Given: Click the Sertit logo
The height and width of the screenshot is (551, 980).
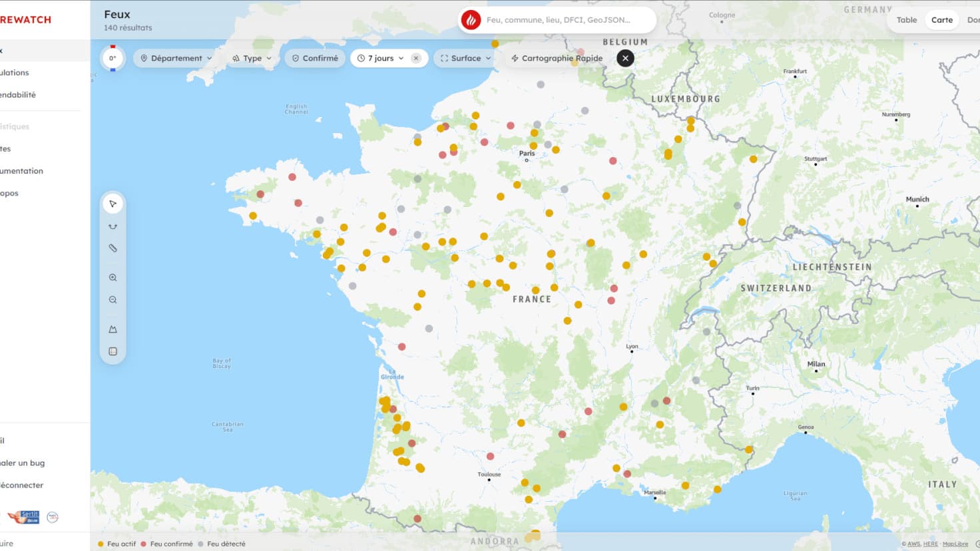Looking at the screenshot, I should coord(24,516).
